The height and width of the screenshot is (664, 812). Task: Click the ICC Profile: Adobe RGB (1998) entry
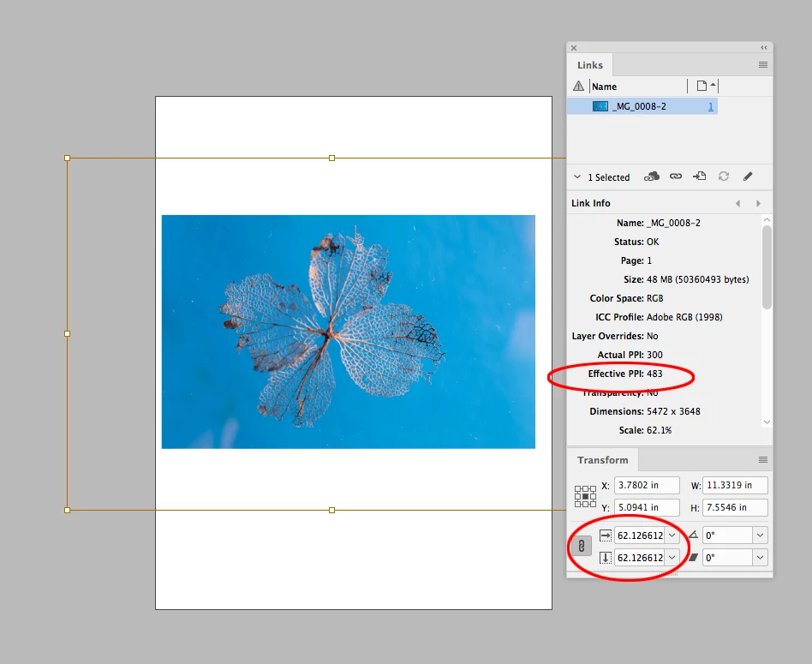pos(659,317)
